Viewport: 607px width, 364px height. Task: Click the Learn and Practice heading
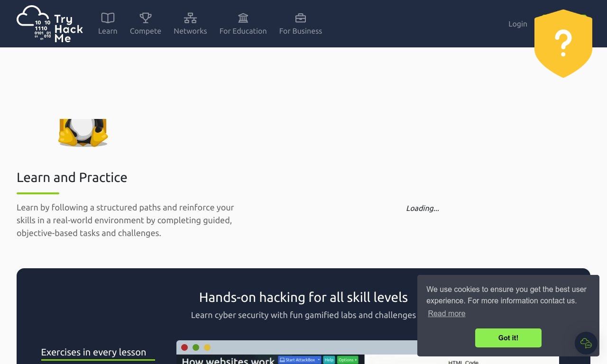click(x=72, y=177)
